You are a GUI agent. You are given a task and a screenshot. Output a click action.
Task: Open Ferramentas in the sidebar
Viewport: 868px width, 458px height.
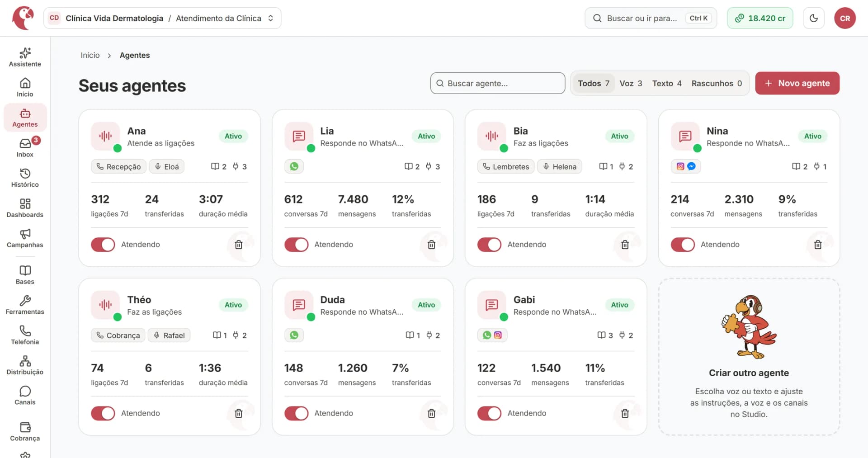point(25,306)
